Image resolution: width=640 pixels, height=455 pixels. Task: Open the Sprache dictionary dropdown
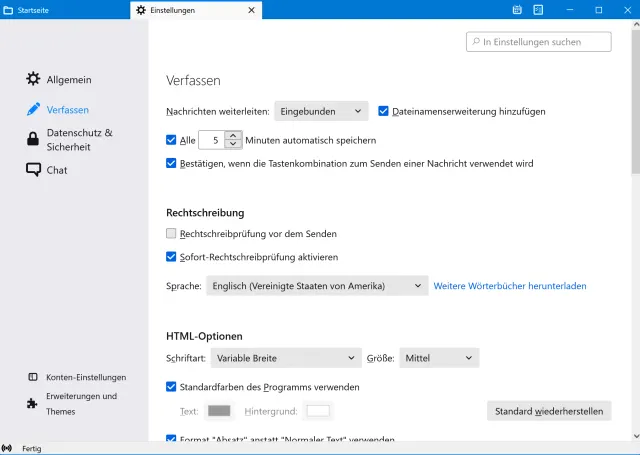pyautogui.click(x=317, y=286)
